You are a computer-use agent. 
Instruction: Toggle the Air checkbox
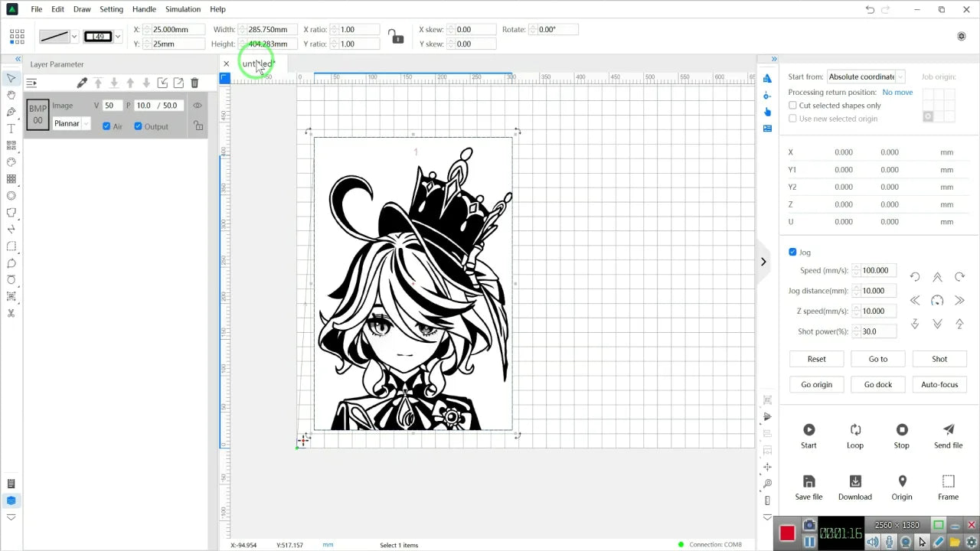(106, 126)
